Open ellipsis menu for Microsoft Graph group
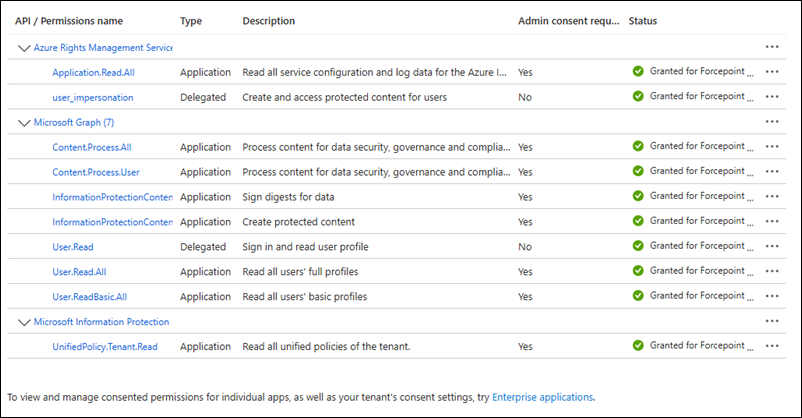Image resolution: width=802 pixels, height=418 pixels. 771,122
